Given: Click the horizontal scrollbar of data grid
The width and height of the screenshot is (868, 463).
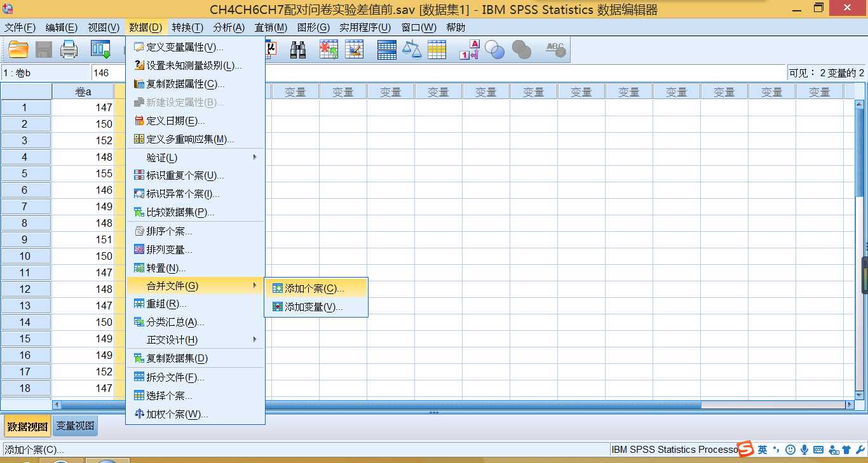Looking at the screenshot, I should point(453,405).
